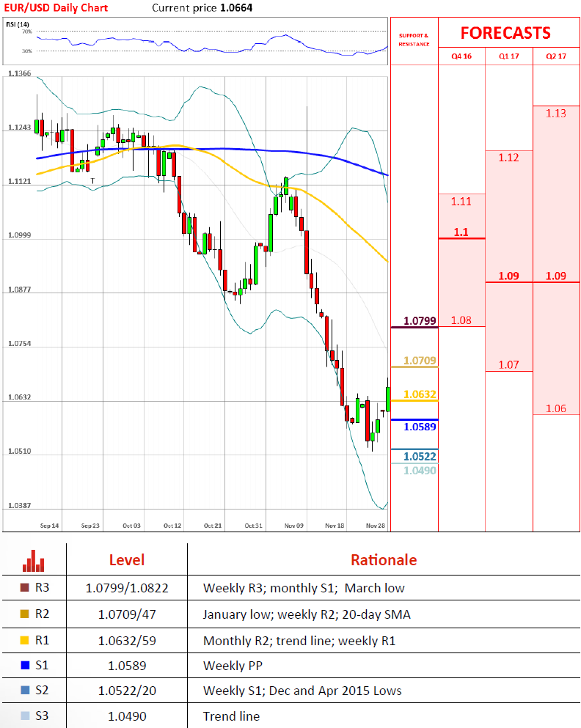Click the 1.0799/1.0822 level cell
Image resolution: width=581 pixels, height=728 pixels.
pos(127,588)
